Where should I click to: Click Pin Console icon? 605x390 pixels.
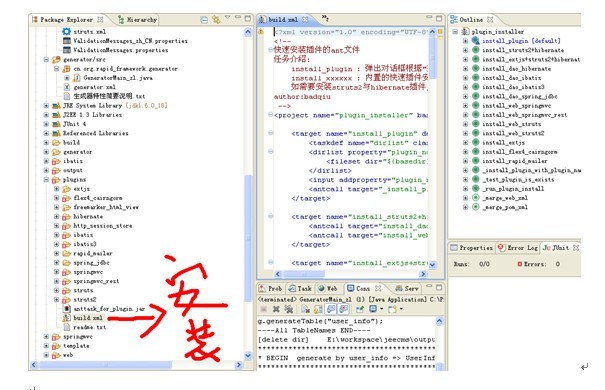click(x=360, y=309)
